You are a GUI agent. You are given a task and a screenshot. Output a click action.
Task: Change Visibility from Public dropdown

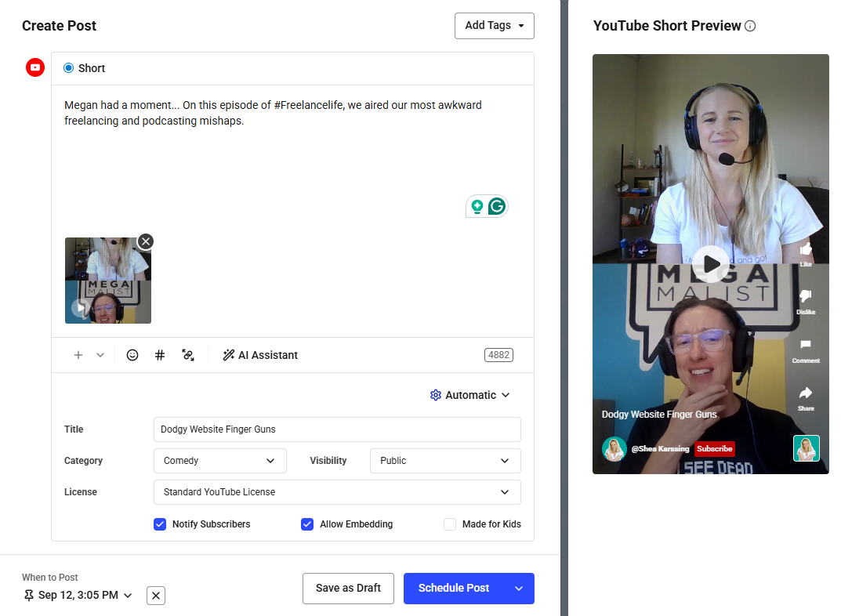point(444,461)
